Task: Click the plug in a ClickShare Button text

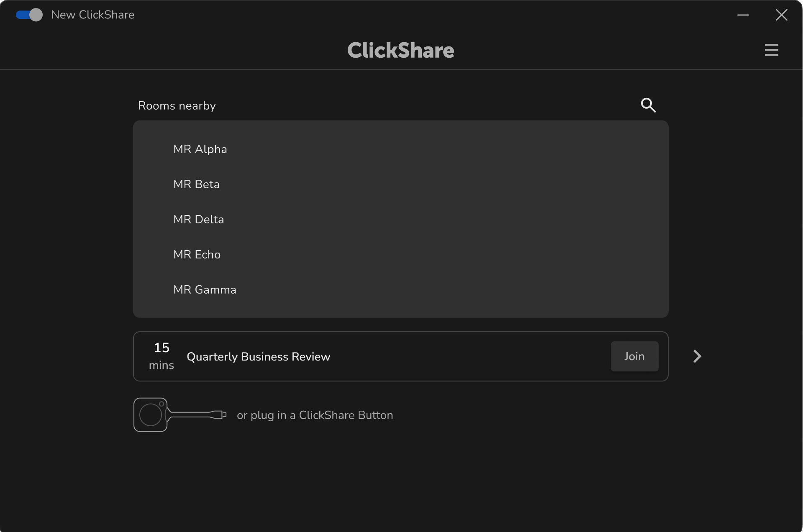Action: pos(315,415)
